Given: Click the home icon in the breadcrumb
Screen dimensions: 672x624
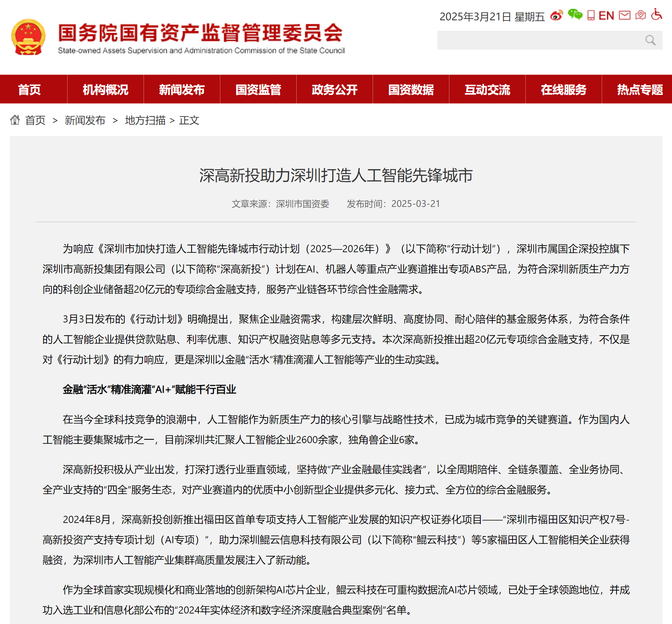Looking at the screenshot, I should (x=15, y=120).
